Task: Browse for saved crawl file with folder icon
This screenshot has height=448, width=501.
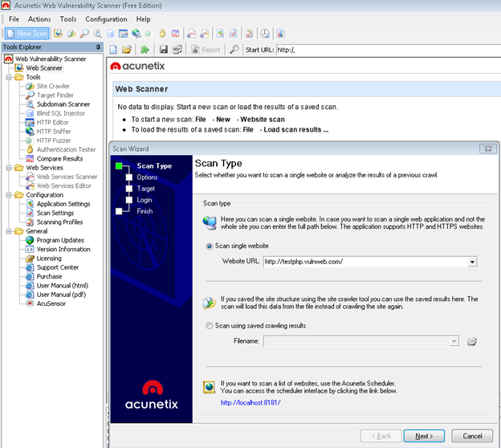Action: (x=472, y=341)
